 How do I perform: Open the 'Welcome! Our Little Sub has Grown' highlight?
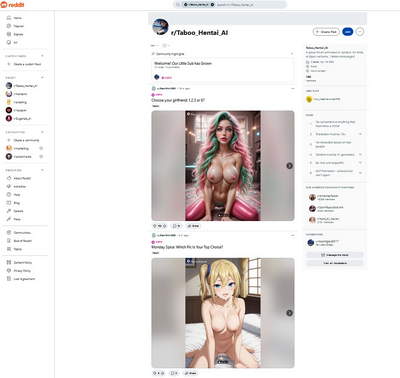click(183, 63)
